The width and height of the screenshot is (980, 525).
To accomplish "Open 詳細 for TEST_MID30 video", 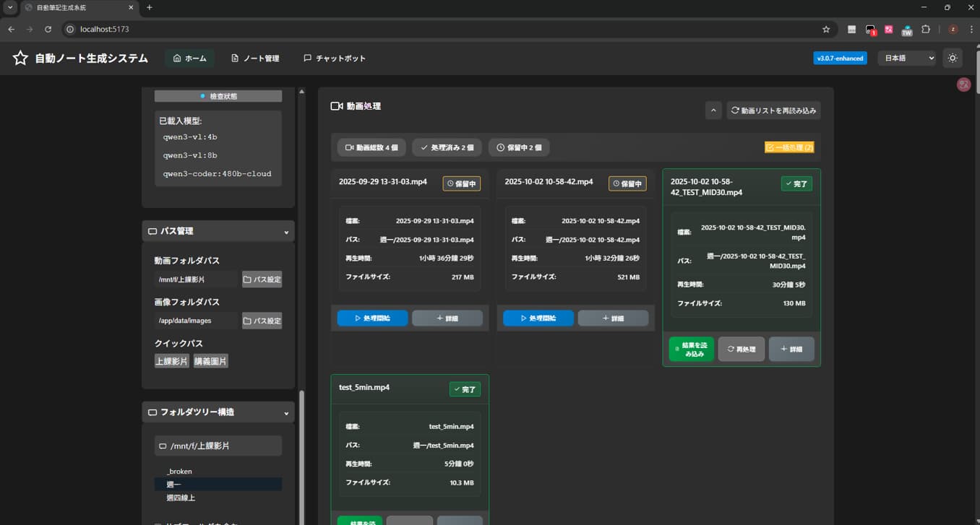I will point(791,349).
